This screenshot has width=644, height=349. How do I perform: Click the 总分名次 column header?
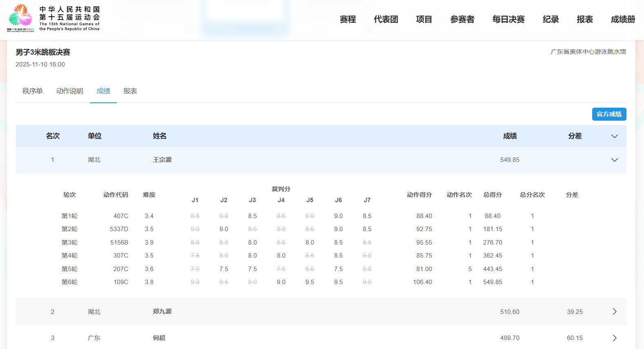click(x=532, y=195)
